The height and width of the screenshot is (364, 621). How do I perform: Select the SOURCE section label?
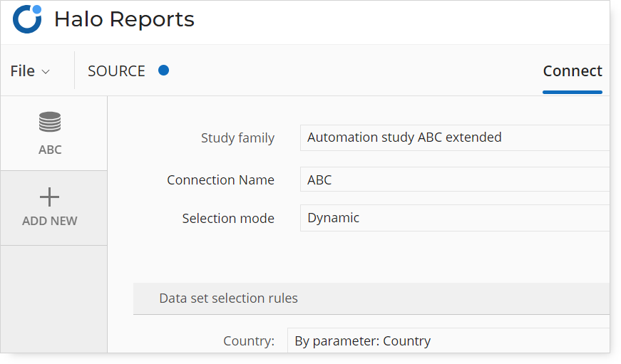click(116, 71)
